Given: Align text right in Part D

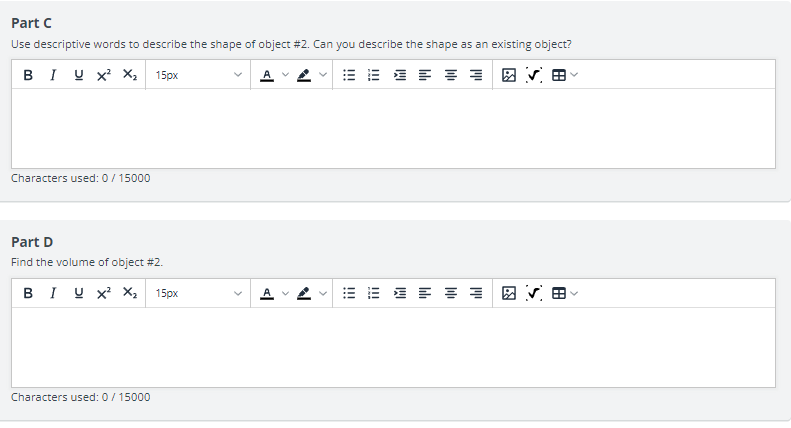Looking at the screenshot, I should pos(476,293).
